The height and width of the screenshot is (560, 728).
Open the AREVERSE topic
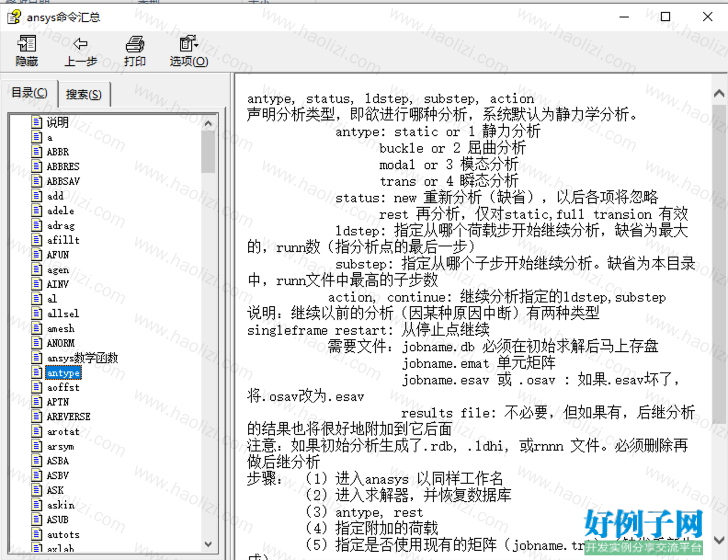click(x=68, y=417)
